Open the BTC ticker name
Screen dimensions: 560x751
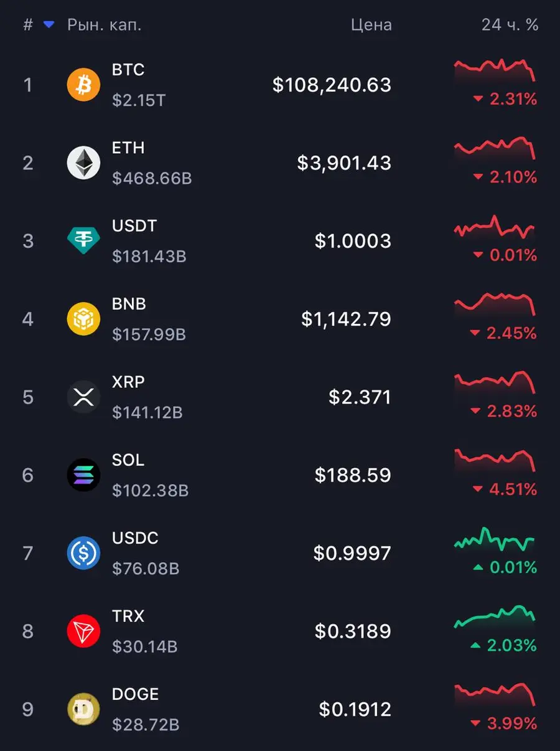click(128, 70)
